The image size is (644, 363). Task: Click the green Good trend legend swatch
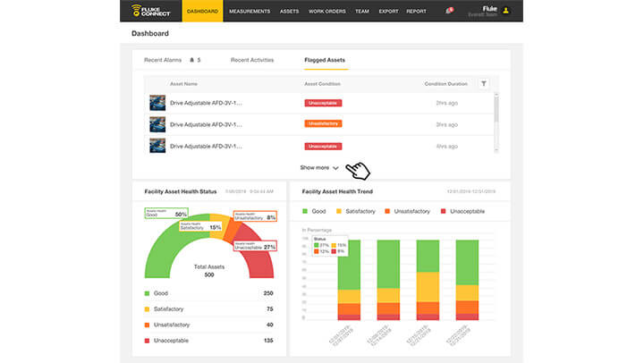pyautogui.click(x=305, y=211)
